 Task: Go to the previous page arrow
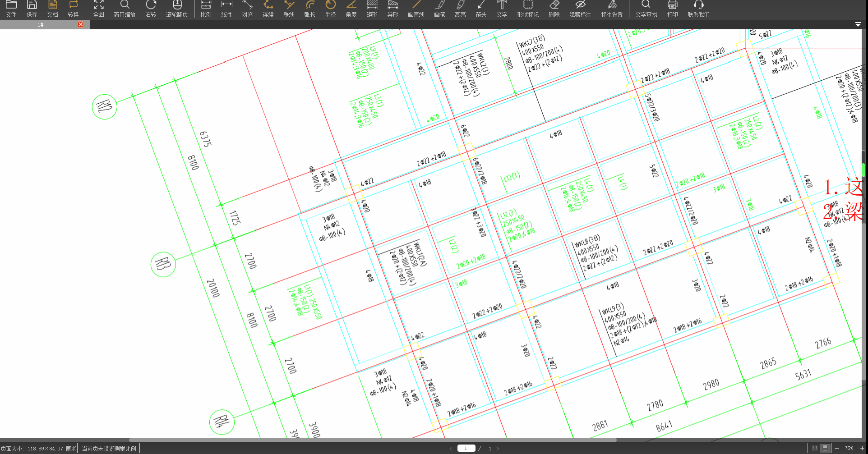tap(451, 449)
